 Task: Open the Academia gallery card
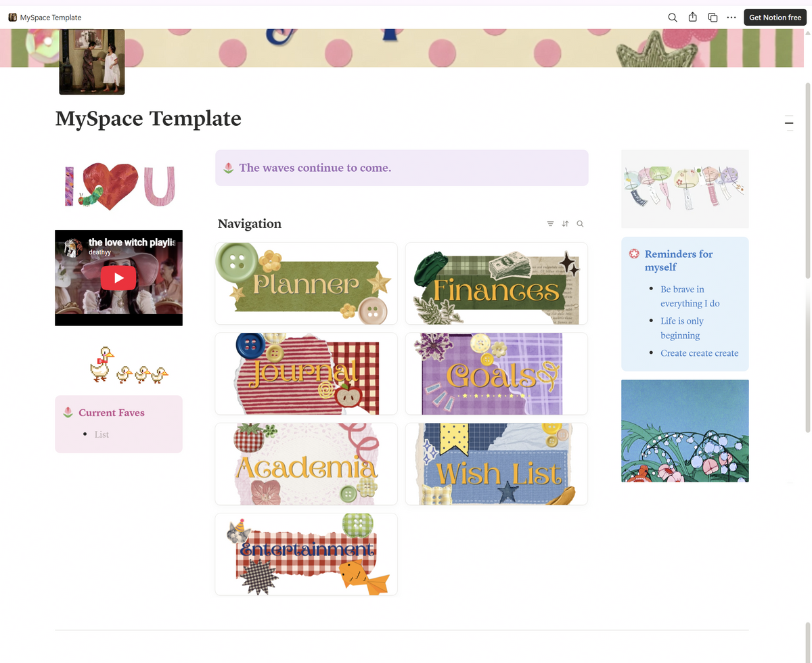click(306, 463)
